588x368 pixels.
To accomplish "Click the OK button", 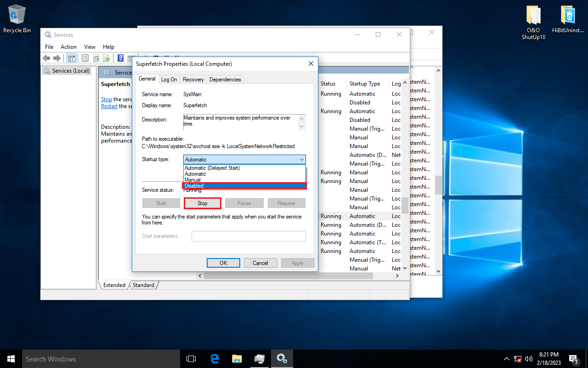I will pos(223,263).
